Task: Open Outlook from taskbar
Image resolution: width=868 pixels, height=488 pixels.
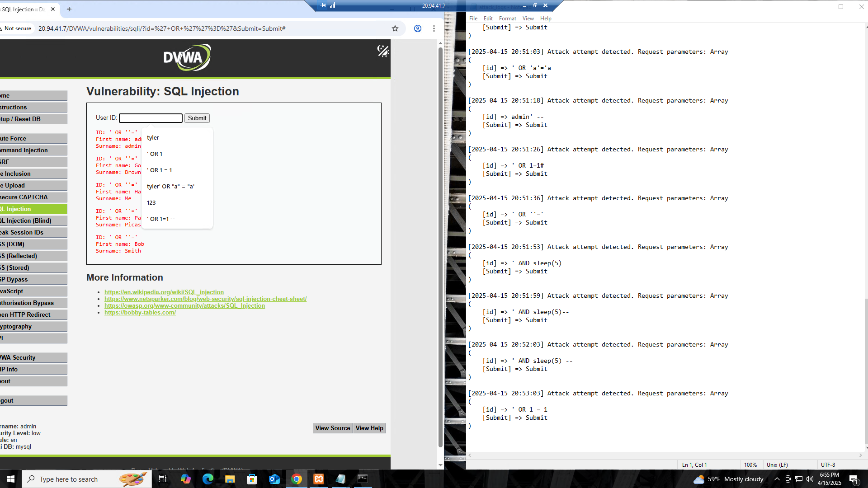Action: pos(274,479)
